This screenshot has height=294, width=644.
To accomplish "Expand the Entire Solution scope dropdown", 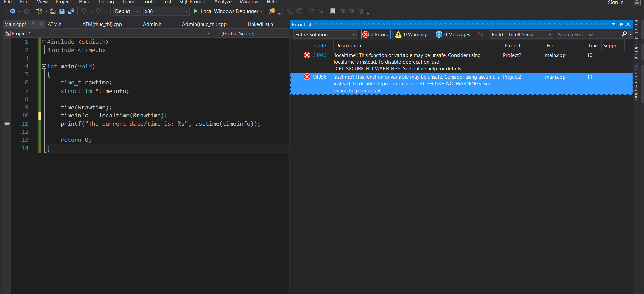I will 325,35.
